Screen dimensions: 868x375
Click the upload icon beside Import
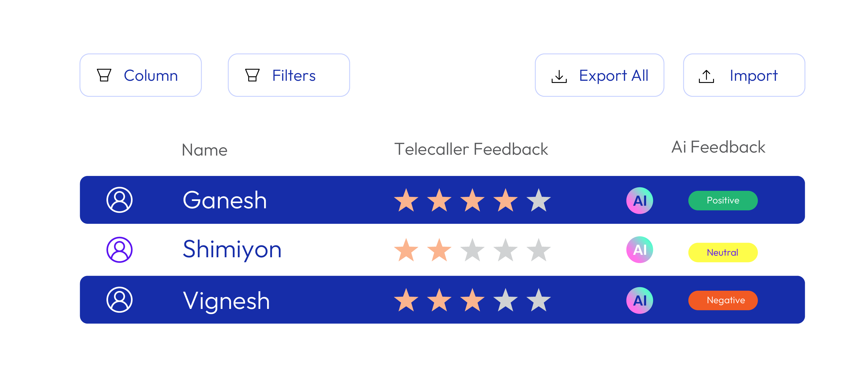click(x=706, y=76)
